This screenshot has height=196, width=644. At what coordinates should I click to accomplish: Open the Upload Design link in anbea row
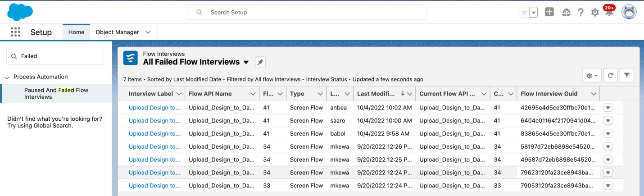[x=154, y=108]
